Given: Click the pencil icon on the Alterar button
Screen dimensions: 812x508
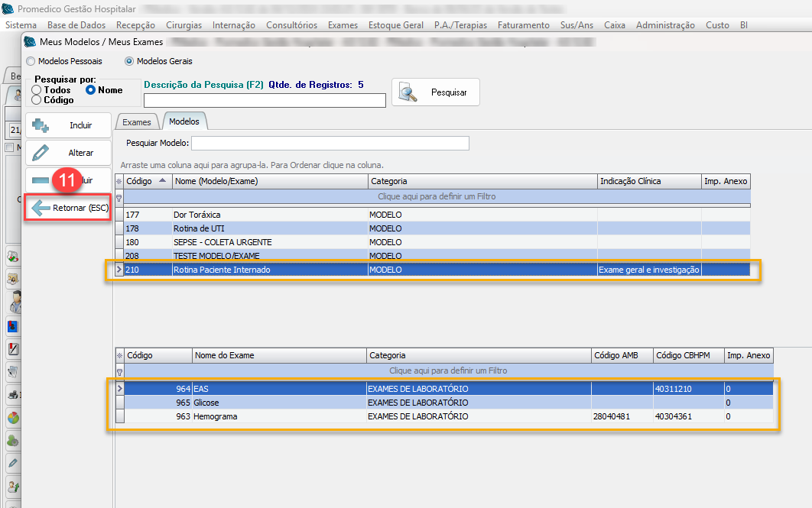Looking at the screenshot, I should 41,153.
